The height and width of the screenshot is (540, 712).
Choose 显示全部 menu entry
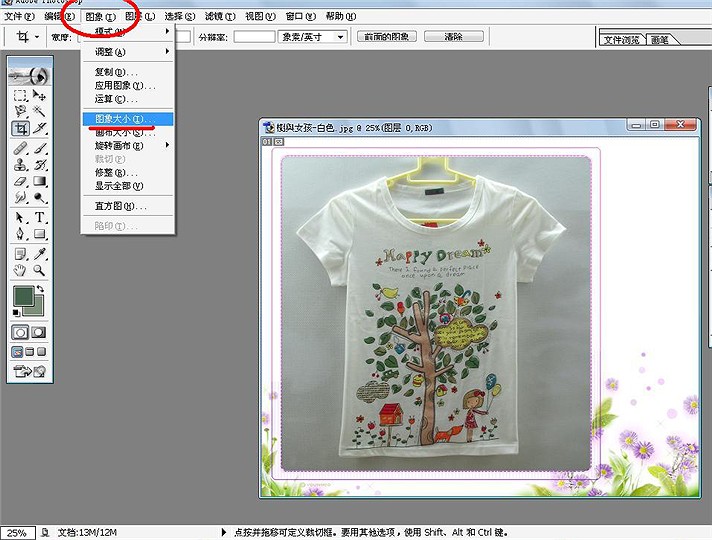pos(128,186)
